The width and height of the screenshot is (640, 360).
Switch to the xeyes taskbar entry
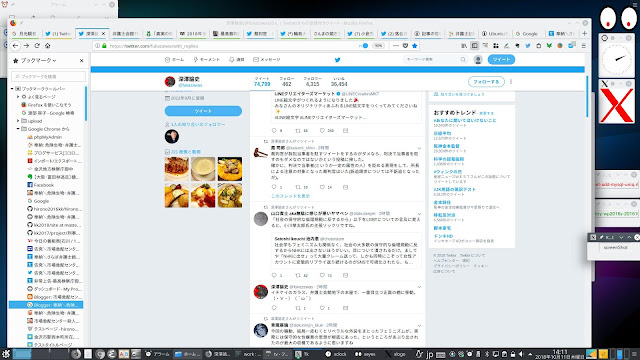click(365, 354)
